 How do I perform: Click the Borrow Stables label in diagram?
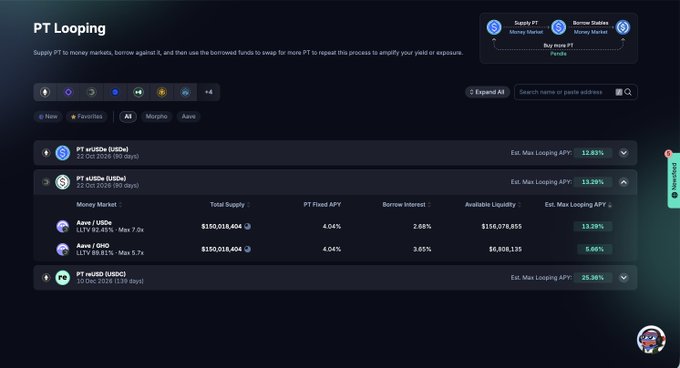coord(590,23)
